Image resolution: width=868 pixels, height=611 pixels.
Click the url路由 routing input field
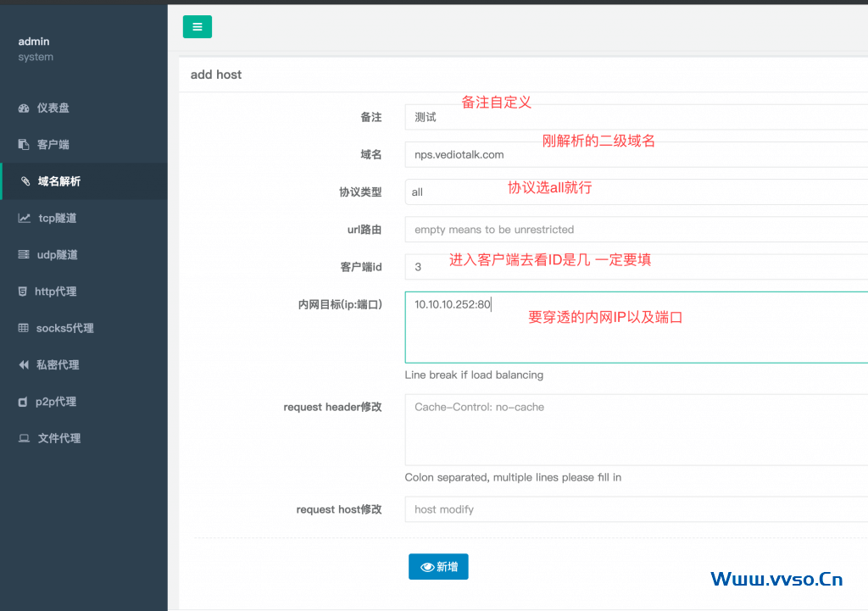tap(636, 230)
